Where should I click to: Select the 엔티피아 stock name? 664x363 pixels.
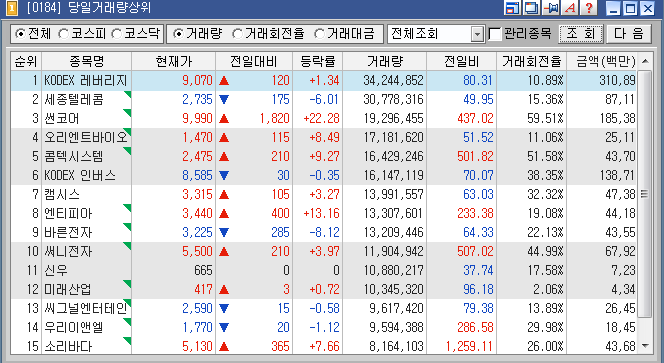point(68,213)
